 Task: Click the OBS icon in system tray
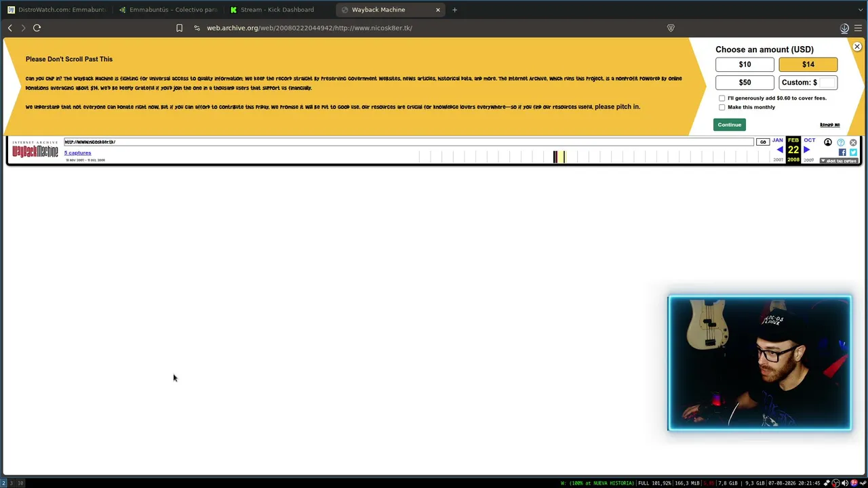point(835,483)
